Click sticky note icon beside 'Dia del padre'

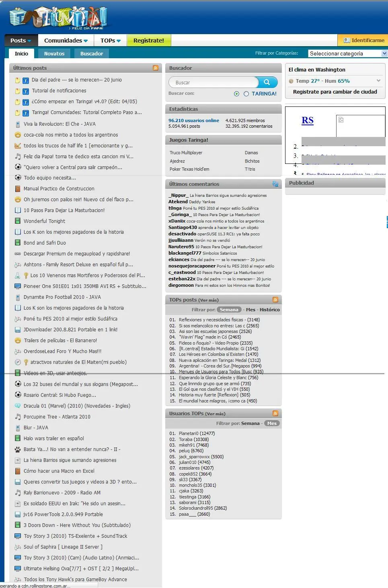(x=17, y=80)
